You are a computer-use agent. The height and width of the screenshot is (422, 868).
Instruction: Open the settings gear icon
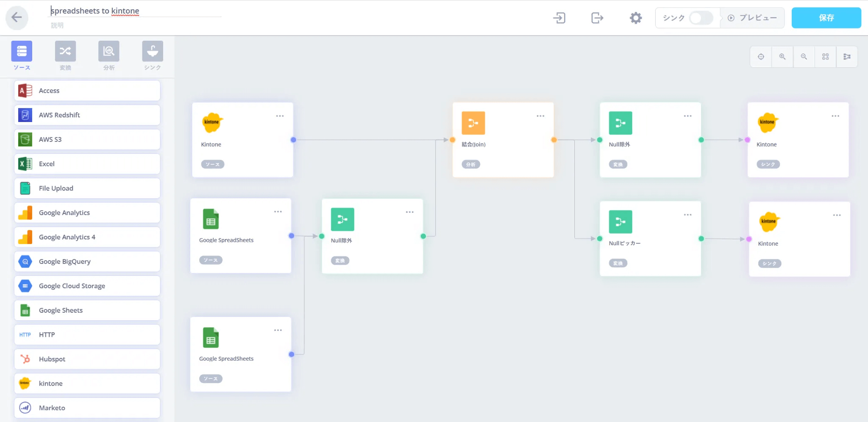635,18
